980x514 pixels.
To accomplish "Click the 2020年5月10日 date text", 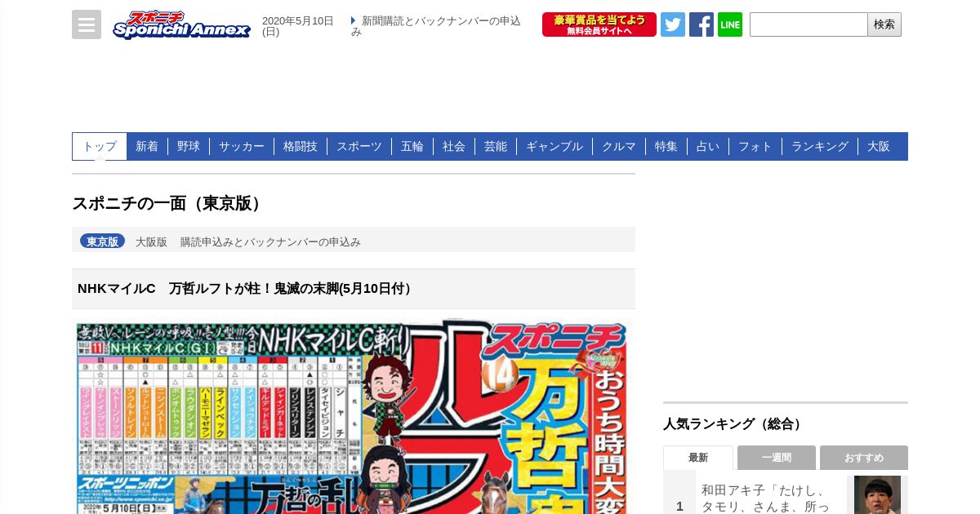I will click(298, 26).
